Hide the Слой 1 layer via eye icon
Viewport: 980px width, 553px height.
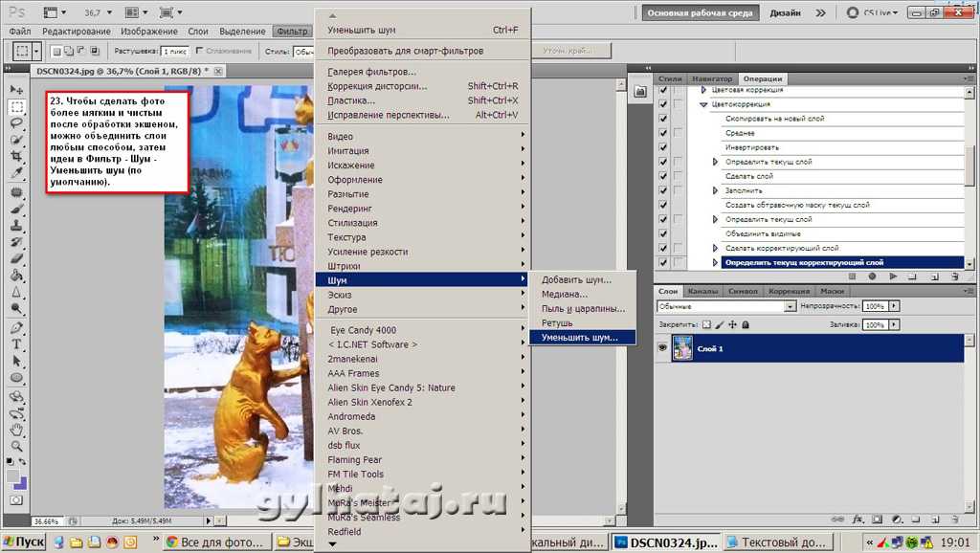pos(662,348)
